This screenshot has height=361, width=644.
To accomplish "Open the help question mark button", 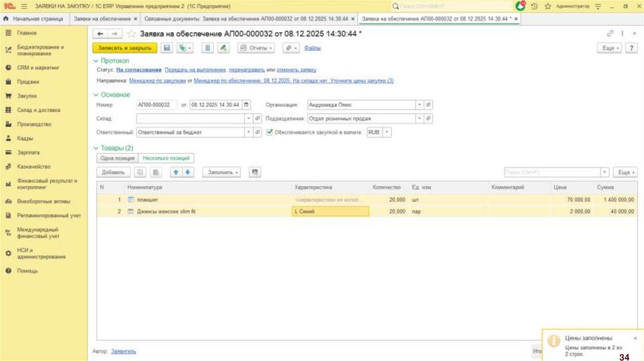I will pos(631,48).
